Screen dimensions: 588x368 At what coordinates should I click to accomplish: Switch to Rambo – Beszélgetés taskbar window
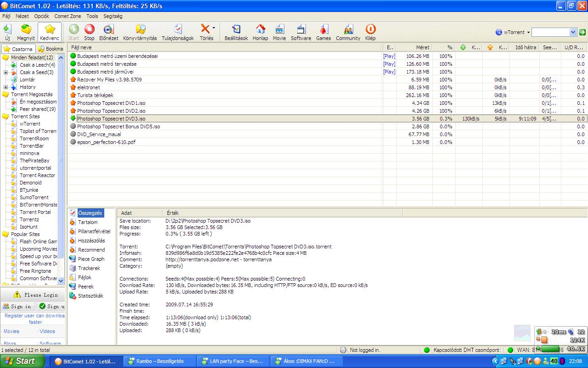tap(159, 361)
